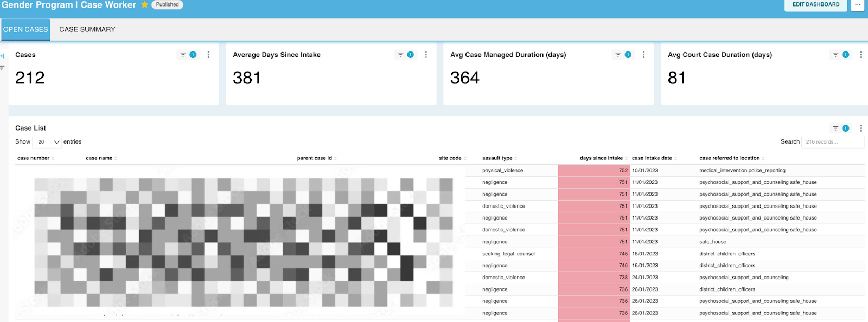Click the EDIT DASHBOARD button
This screenshot has height=322, width=868.
815,5
